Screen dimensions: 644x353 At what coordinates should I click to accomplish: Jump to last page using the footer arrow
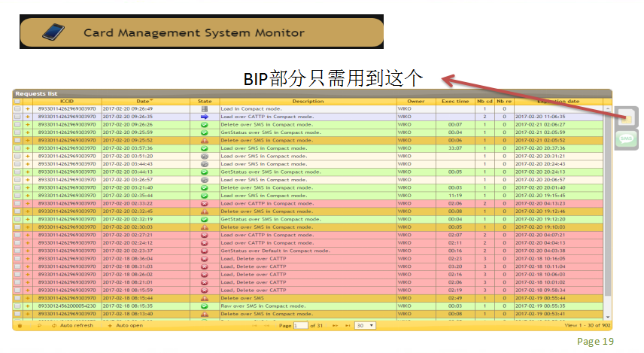pyautogui.click(x=348, y=325)
